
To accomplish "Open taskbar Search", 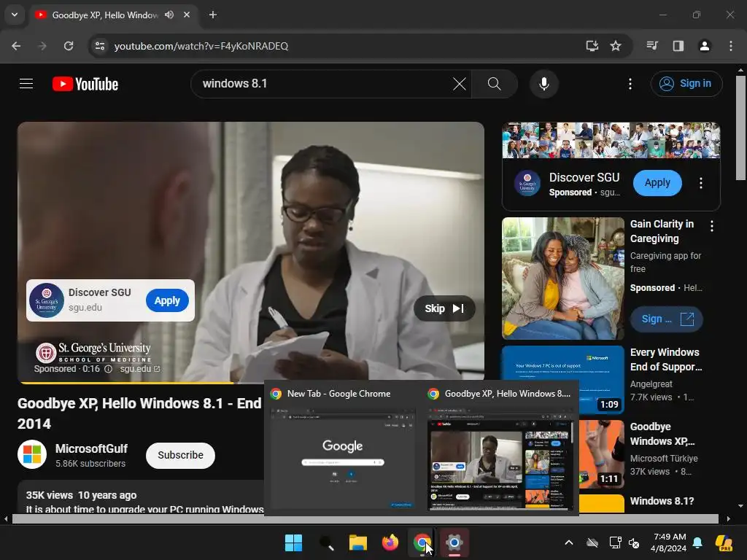I will (x=326, y=542).
